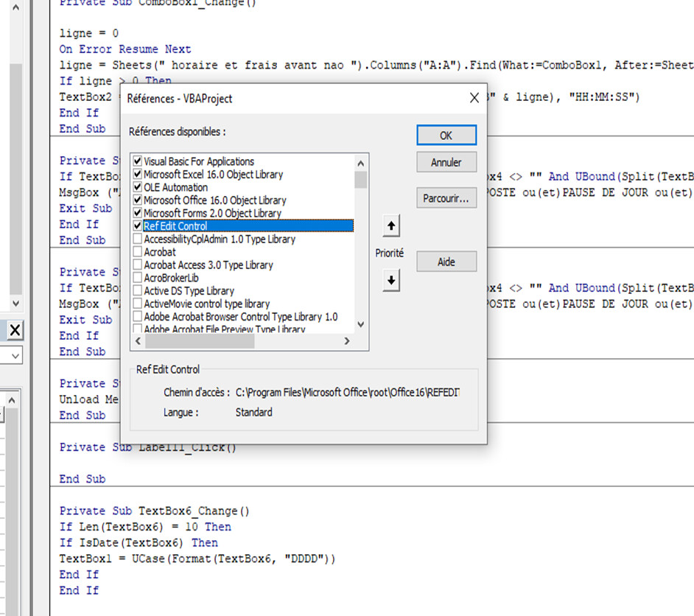Browse references with the Parcourir button
The width and height of the screenshot is (694, 616).
pyautogui.click(x=446, y=198)
